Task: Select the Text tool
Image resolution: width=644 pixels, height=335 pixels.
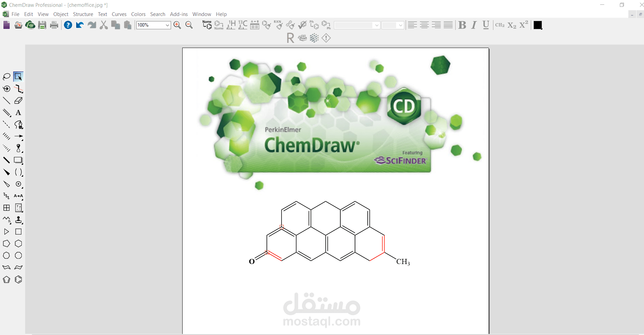Action: 18,113
